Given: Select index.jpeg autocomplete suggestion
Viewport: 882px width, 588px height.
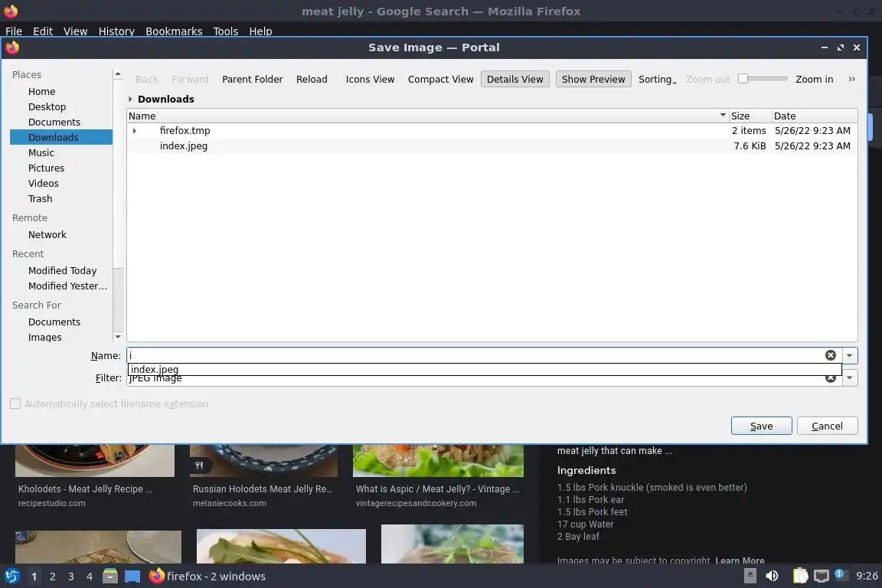Looking at the screenshot, I should [x=485, y=369].
